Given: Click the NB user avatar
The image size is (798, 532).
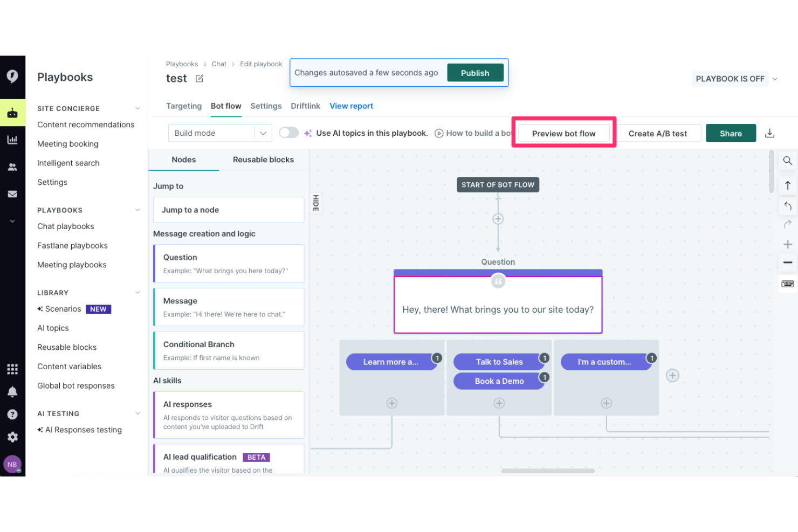Looking at the screenshot, I should pyautogui.click(x=12, y=464).
